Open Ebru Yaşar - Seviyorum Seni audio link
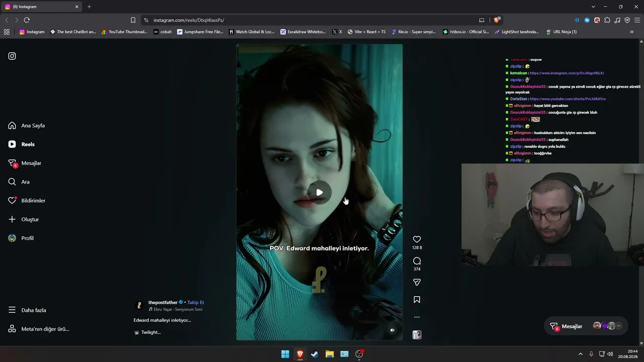The width and height of the screenshot is (644, 362). coord(178,309)
